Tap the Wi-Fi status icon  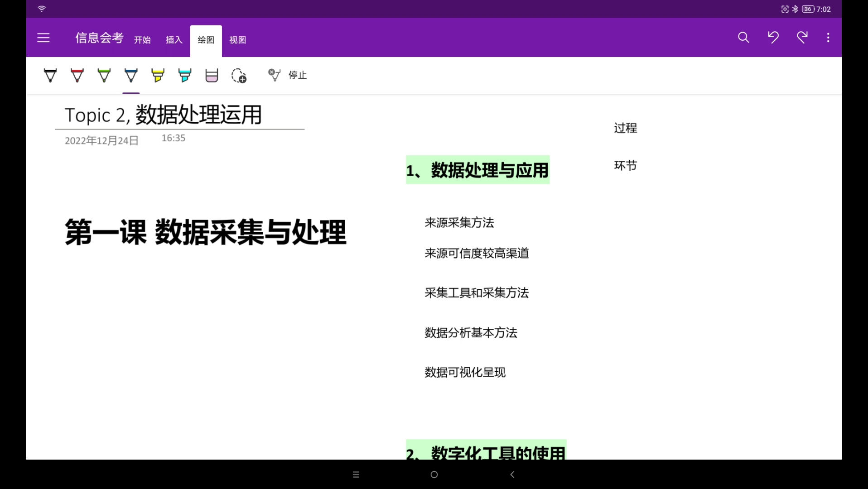coord(42,9)
